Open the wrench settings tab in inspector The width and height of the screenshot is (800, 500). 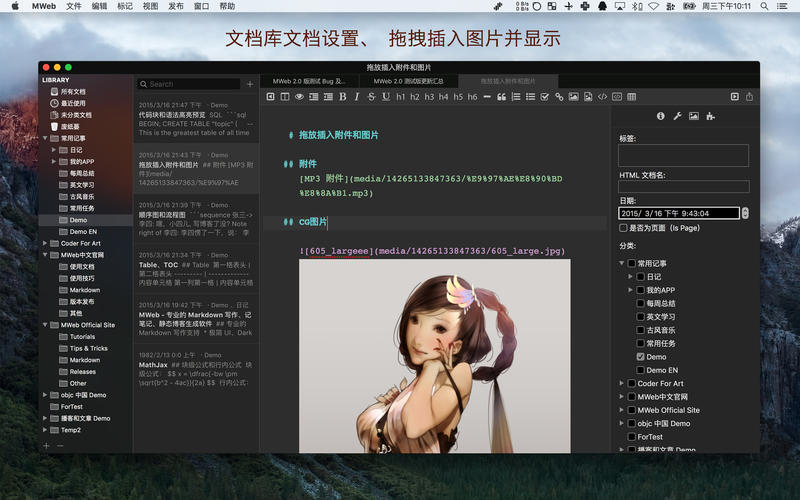point(677,117)
